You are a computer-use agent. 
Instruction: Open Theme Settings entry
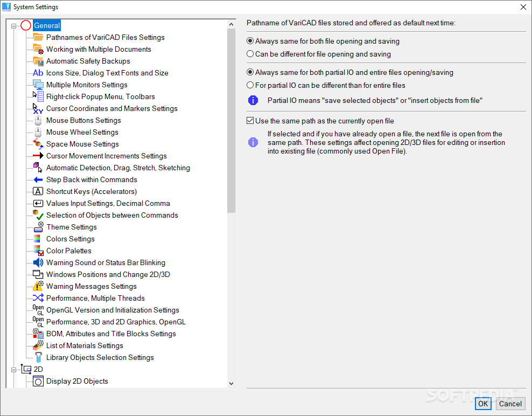(x=72, y=227)
